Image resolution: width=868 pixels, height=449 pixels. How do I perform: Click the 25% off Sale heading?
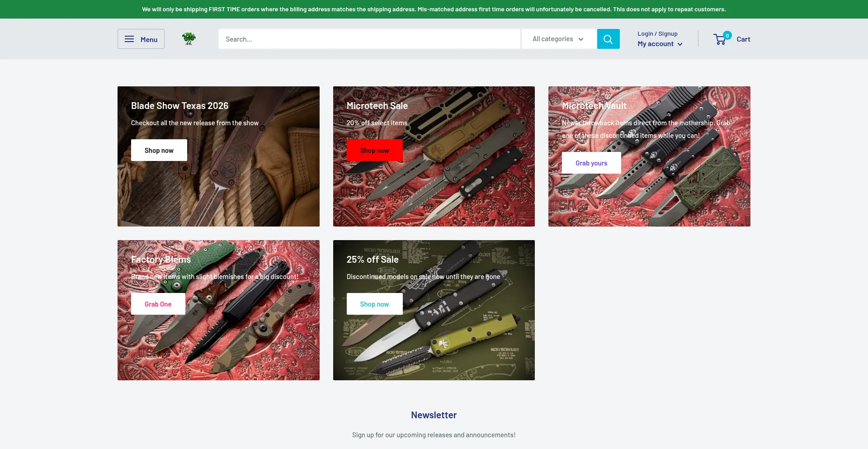tap(373, 260)
